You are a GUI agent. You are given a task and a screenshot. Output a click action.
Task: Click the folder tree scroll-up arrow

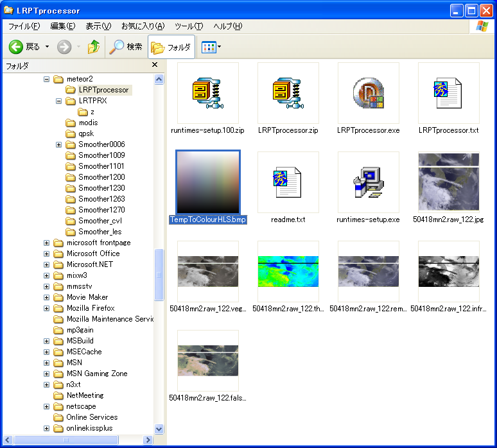(159, 79)
